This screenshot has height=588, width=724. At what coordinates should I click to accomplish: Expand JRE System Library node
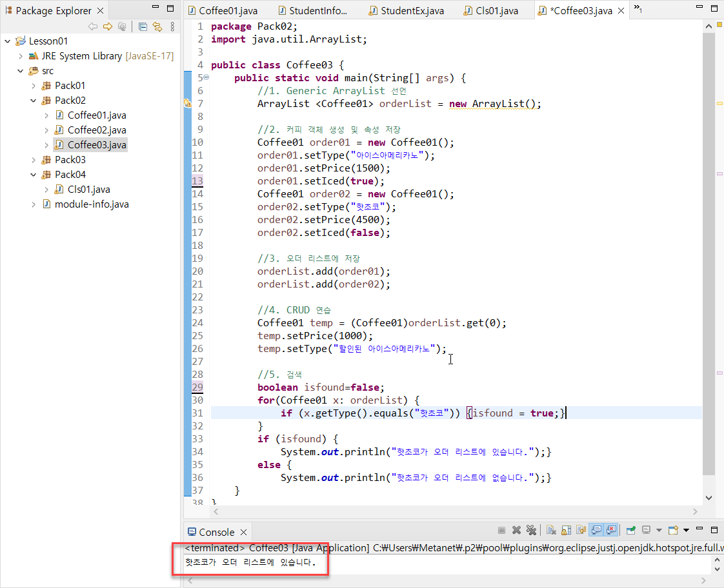point(20,56)
